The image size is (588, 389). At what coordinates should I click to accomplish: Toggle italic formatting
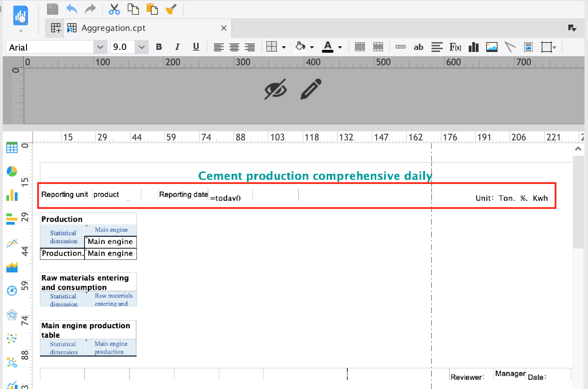click(178, 47)
